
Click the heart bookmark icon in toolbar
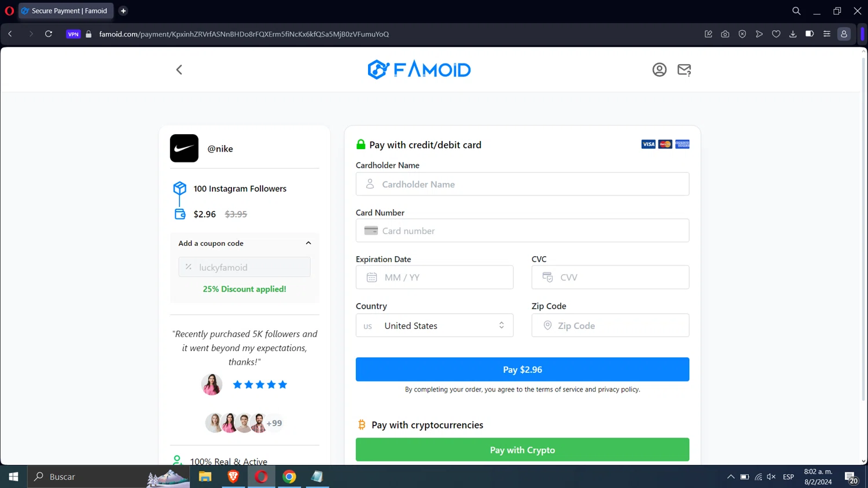pyautogui.click(x=776, y=34)
